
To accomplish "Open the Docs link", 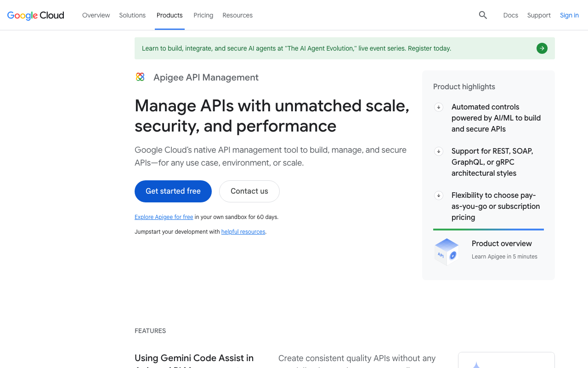I will pos(511,15).
